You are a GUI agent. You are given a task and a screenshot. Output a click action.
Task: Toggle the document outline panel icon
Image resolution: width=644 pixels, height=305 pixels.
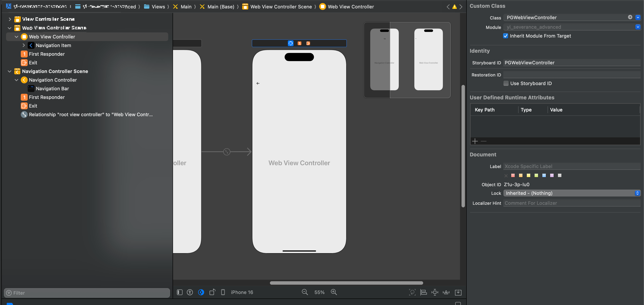click(x=179, y=292)
